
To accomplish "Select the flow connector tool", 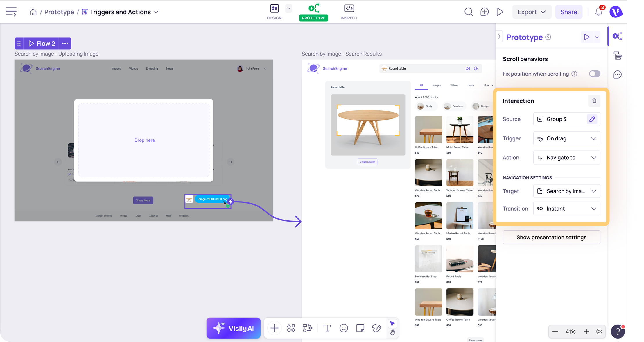I will click(x=307, y=328).
